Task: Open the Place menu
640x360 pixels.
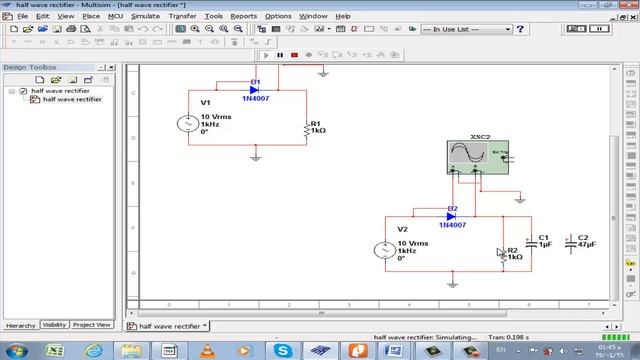Action: click(x=91, y=16)
